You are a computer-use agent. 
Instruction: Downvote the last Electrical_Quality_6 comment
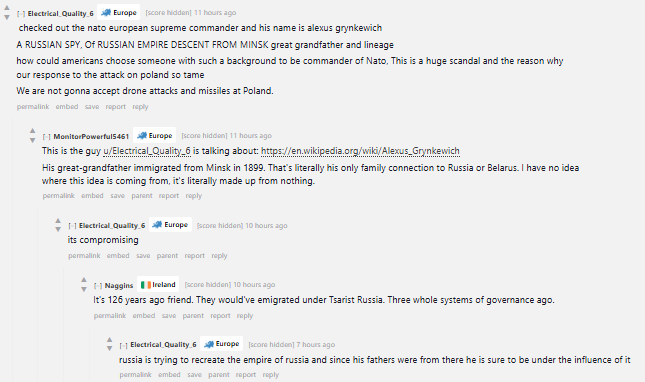point(109,348)
